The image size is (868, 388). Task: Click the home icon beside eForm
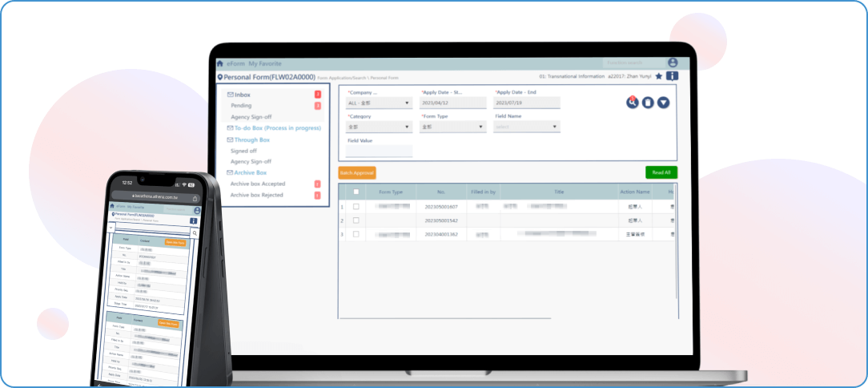(220, 63)
